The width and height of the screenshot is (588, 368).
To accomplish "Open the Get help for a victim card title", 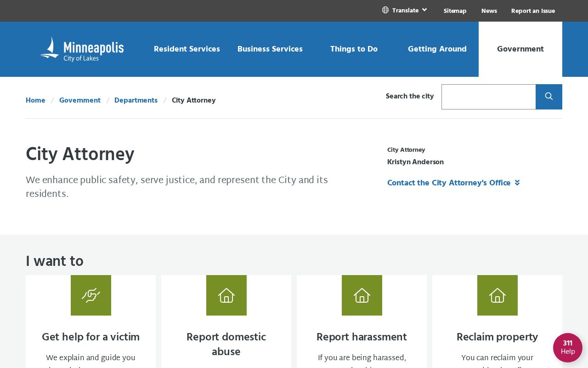I will coord(91,337).
